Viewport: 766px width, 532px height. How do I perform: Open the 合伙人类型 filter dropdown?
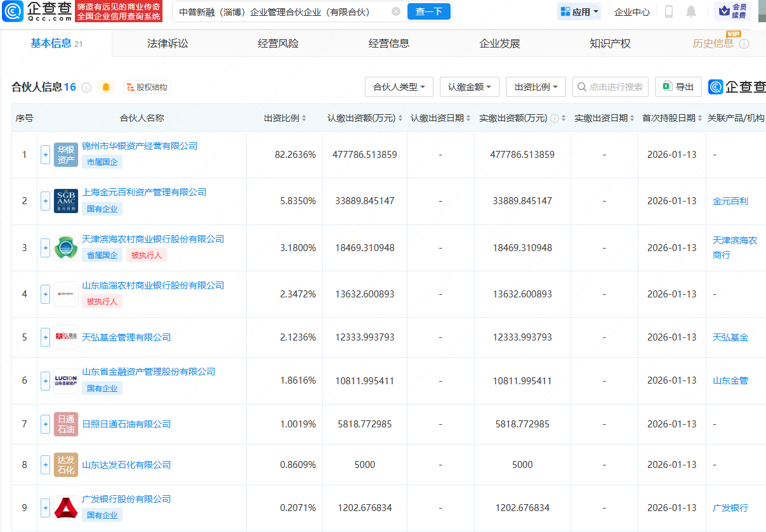399,87
